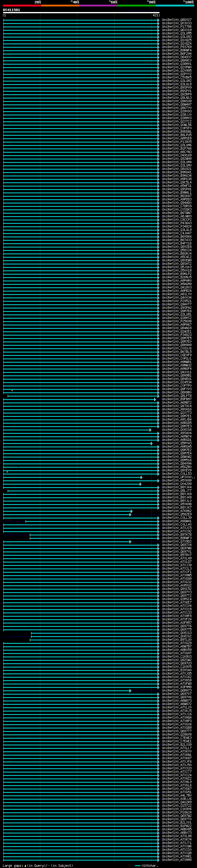197x868 pixels.
Task: Click hit label UniRef100_P13905
Action: 177,142
